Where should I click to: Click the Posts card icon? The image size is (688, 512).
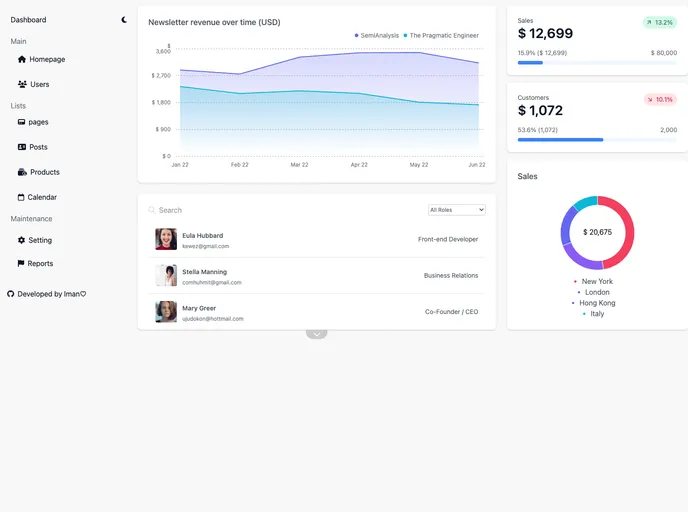[x=22, y=147]
